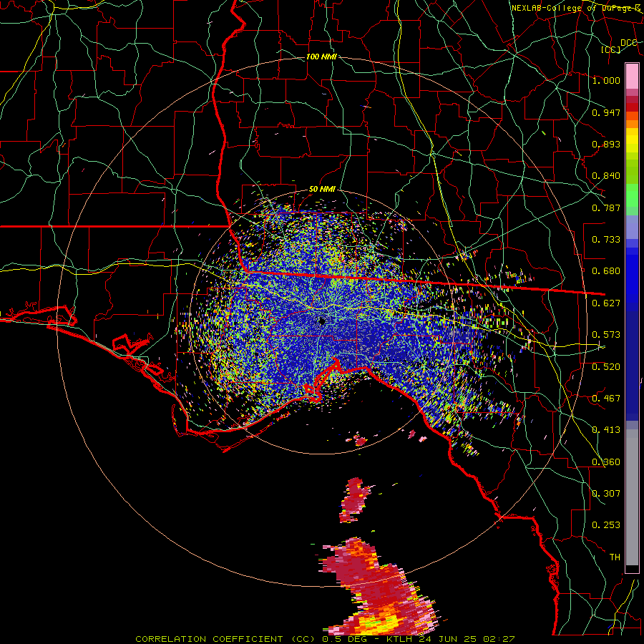The height and width of the screenshot is (644, 644).
Task: Click the 02:27 timestamp
Action: tap(499, 639)
